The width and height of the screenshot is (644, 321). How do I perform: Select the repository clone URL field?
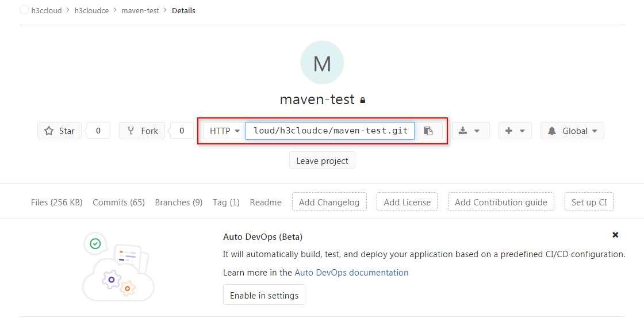(x=330, y=131)
